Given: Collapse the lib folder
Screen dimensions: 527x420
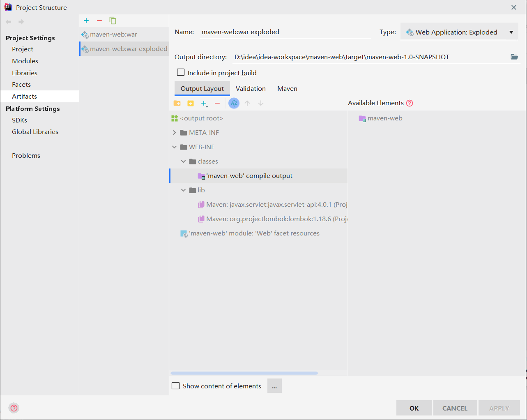Looking at the screenshot, I should pyautogui.click(x=184, y=190).
